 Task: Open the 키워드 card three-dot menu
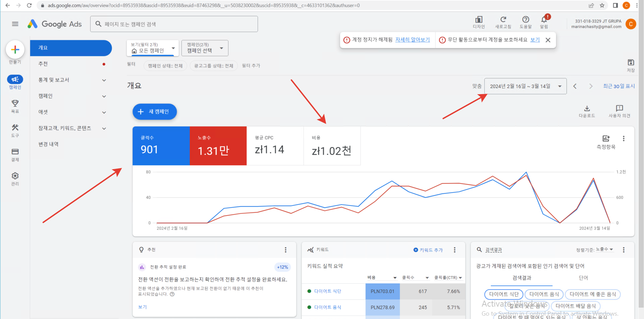[x=454, y=250]
